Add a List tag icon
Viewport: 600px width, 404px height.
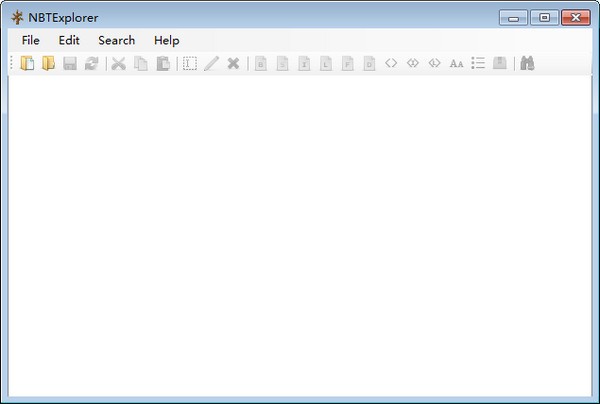[478, 63]
